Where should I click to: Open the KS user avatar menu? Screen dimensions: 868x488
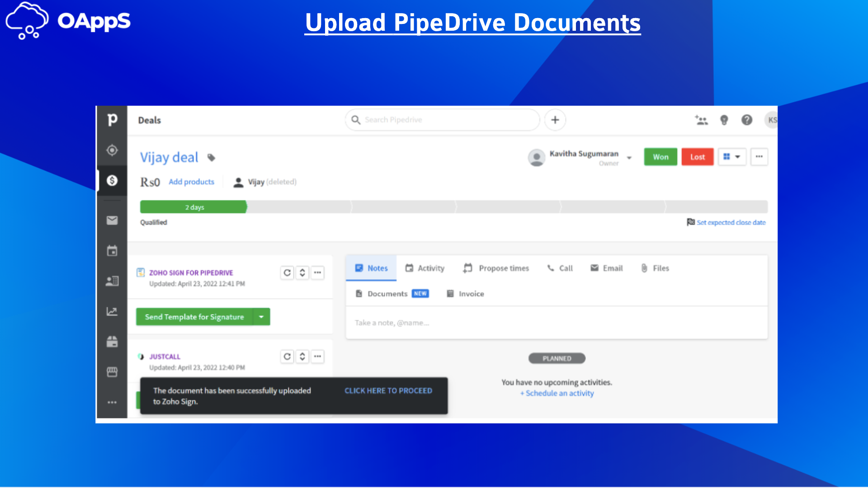(x=771, y=120)
